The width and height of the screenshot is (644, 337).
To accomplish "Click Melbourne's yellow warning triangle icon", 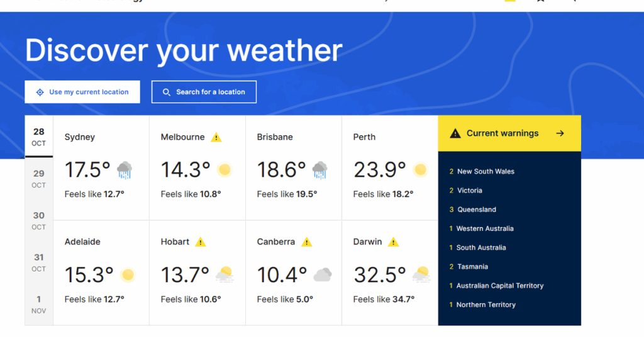I will pyautogui.click(x=216, y=137).
